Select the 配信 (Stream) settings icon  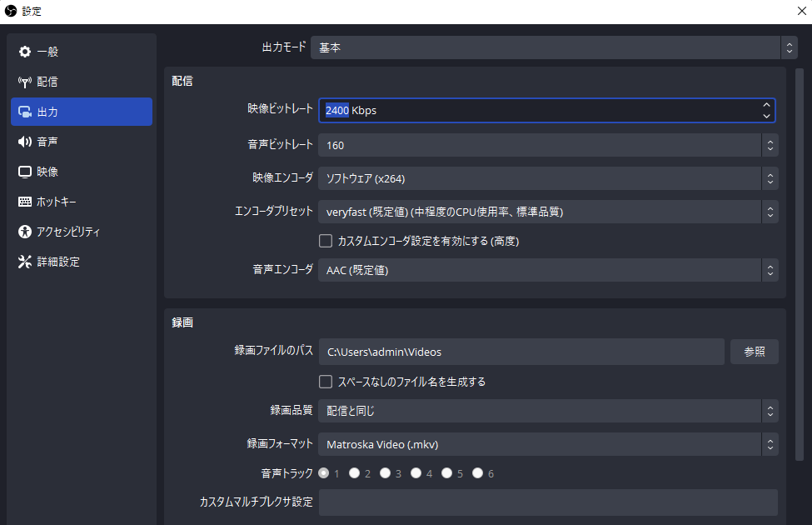tap(25, 81)
